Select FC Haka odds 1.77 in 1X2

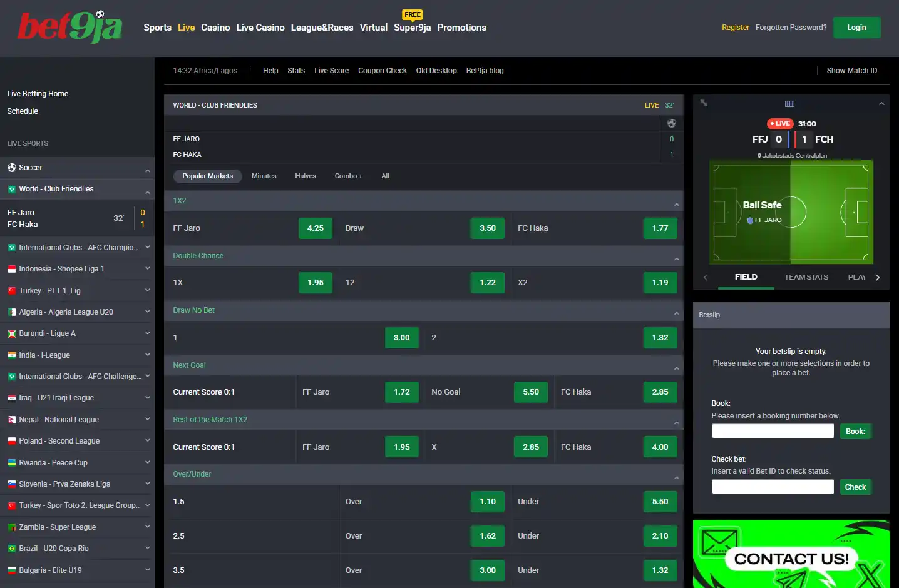click(660, 228)
